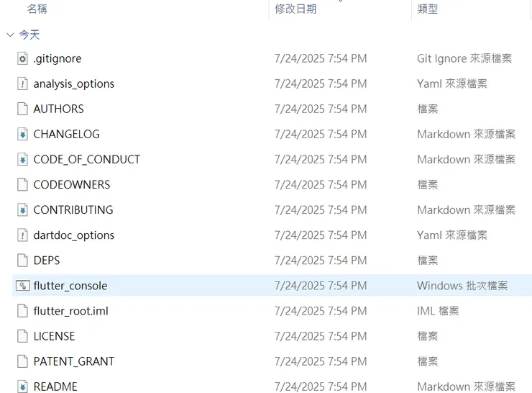This screenshot has width=532, height=393.
Task: Click the modified date of flutter_root.iml
Action: (x=321, y=311)
